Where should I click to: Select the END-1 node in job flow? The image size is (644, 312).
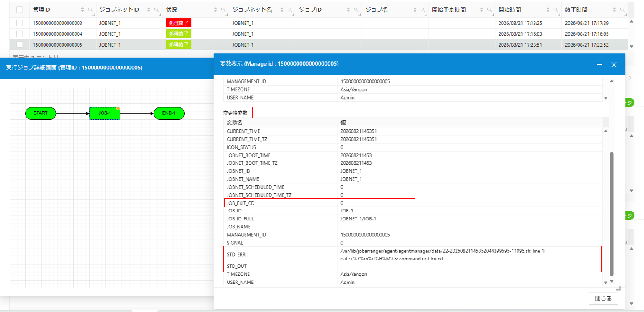coord(169,113)
